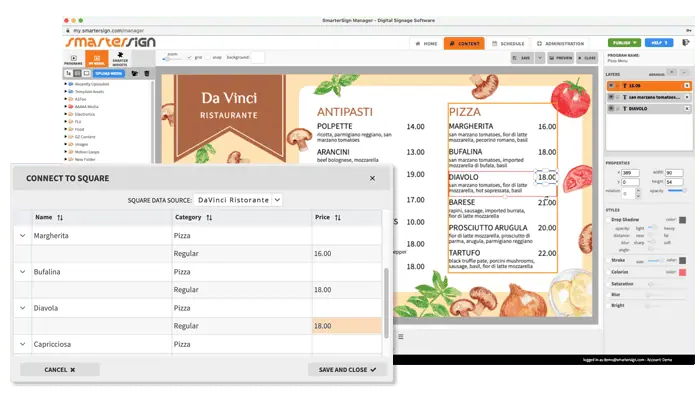
Task: Click the editor Close button
Action: tap(587, 58)
